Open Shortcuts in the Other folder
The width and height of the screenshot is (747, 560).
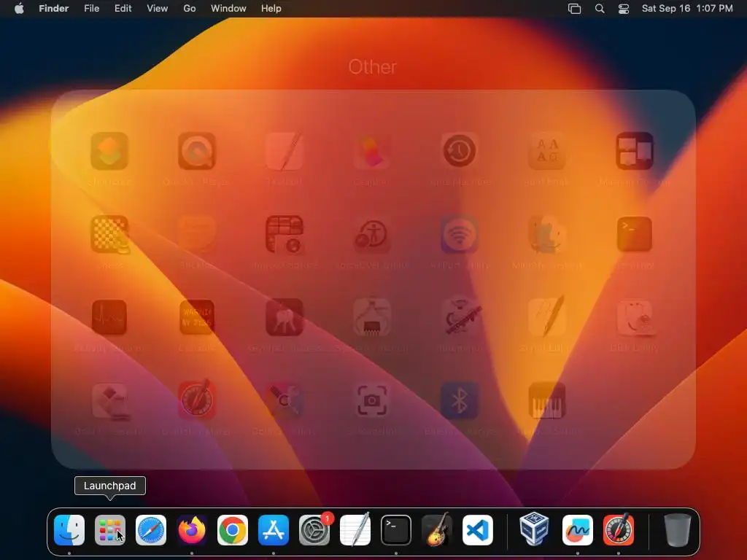(109, 152)
